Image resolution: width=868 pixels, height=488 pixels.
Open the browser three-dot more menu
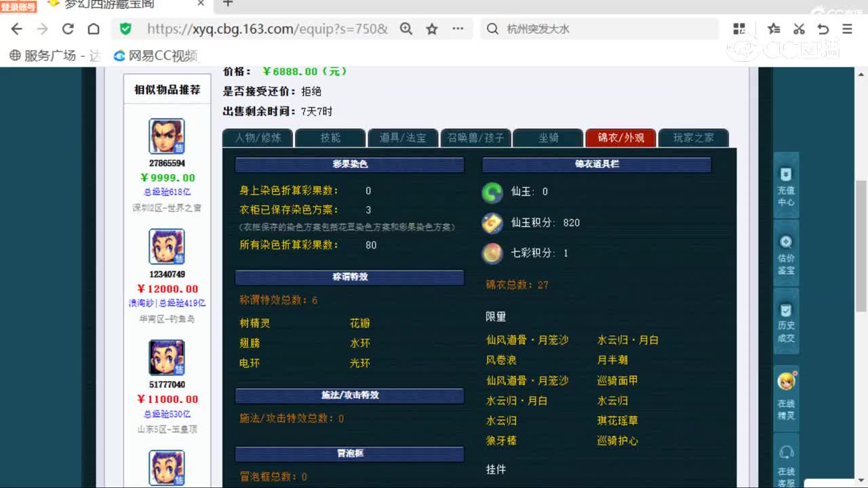coord(457,29)
